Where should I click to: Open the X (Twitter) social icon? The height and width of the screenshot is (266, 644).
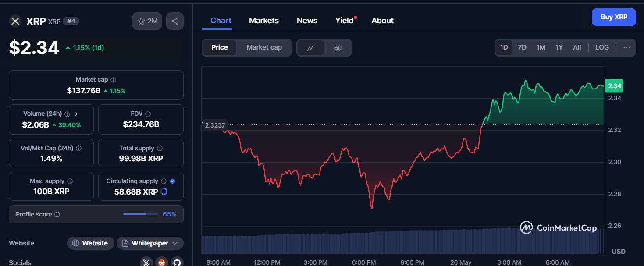pos(146,262)
